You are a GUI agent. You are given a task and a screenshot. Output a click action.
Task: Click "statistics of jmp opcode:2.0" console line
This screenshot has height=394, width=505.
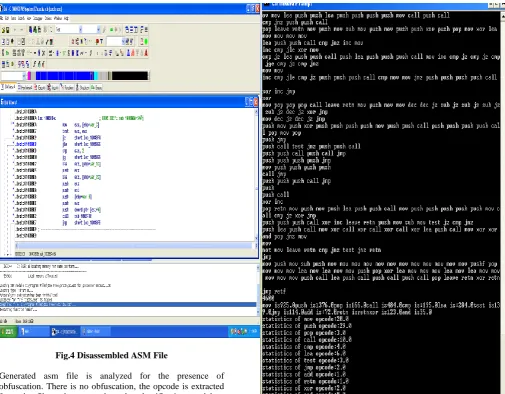pos(304,367)
